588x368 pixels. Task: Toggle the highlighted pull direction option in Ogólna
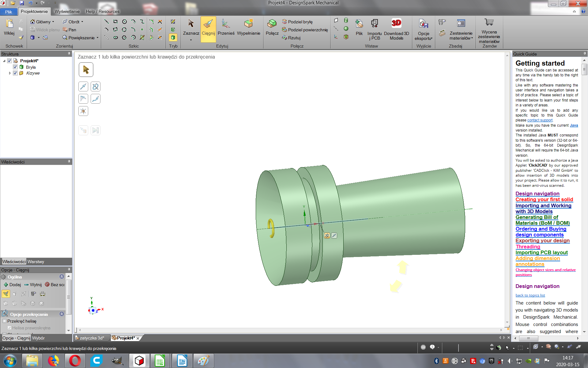pos(6,294)
